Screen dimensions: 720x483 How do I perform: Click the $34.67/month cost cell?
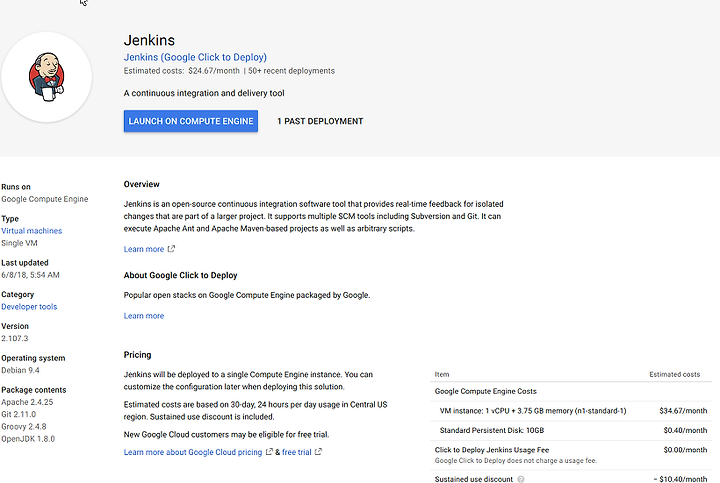pos(683,411)
